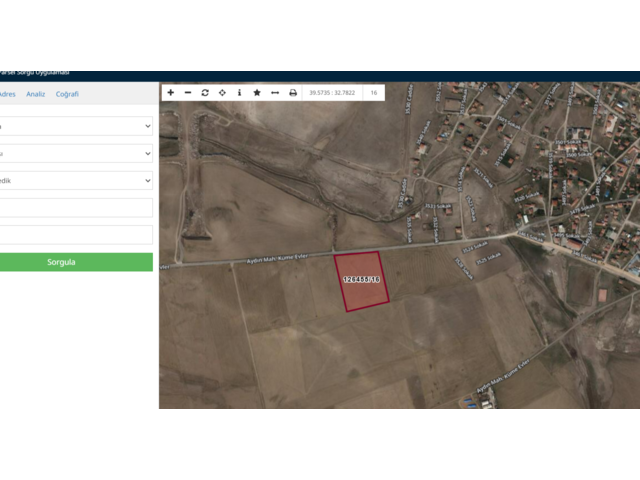Click the refresh map icon

click(x=205, y=92)
